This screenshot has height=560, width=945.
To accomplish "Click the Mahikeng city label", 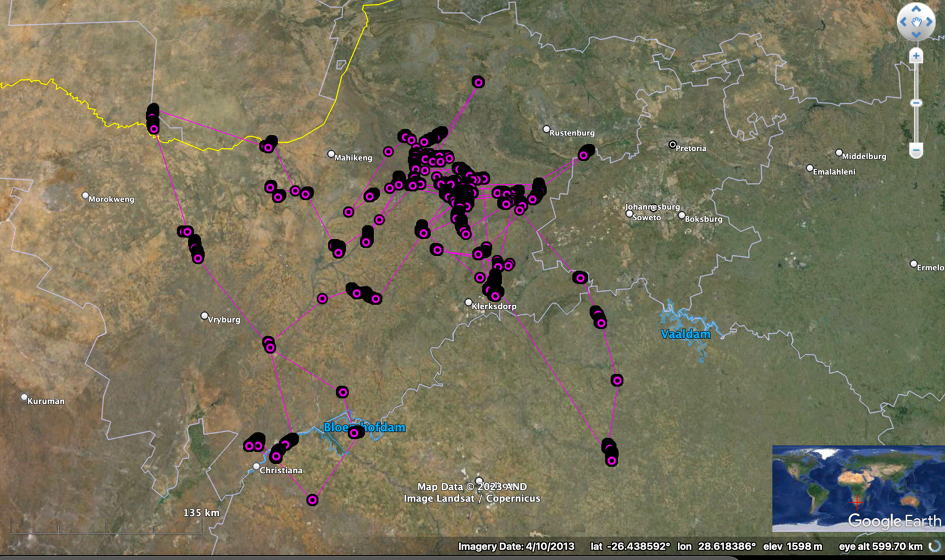I will (x=353, y=158).
